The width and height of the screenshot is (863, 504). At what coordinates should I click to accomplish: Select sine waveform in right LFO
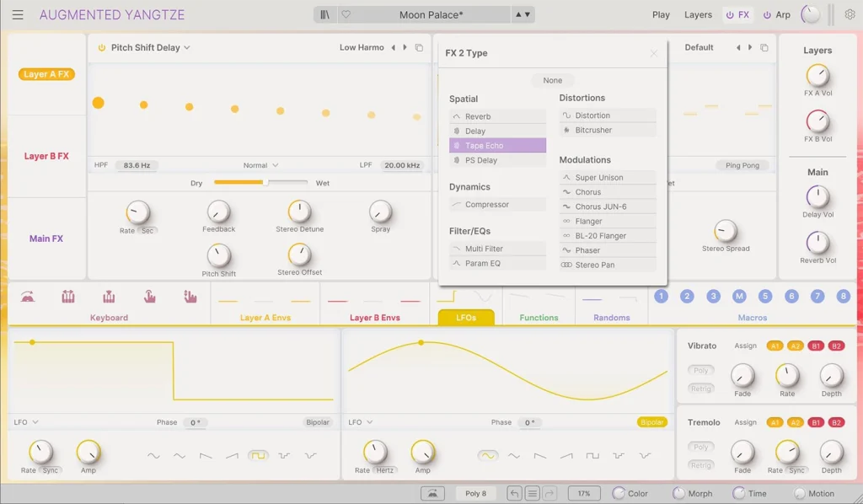[x=487, y=456]
